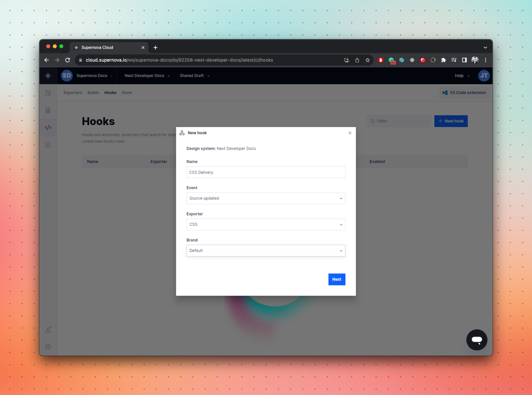Click the design system grid icon top-left
Image resolution: width=532 pixels, height=395 pixels.
point(48,93)
